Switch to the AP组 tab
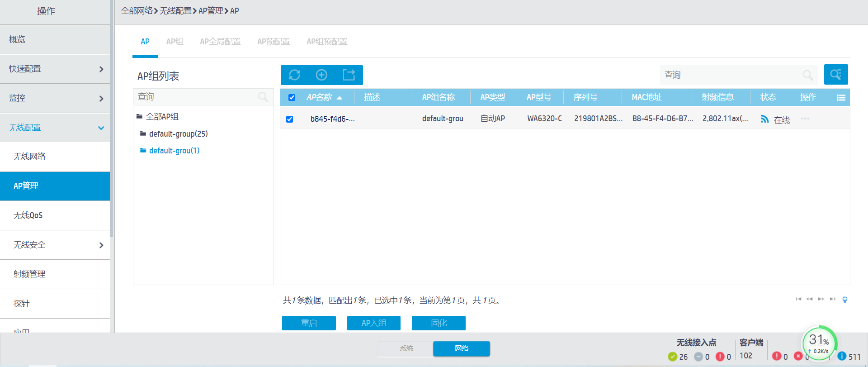868x367 pixels. [175, 42]
